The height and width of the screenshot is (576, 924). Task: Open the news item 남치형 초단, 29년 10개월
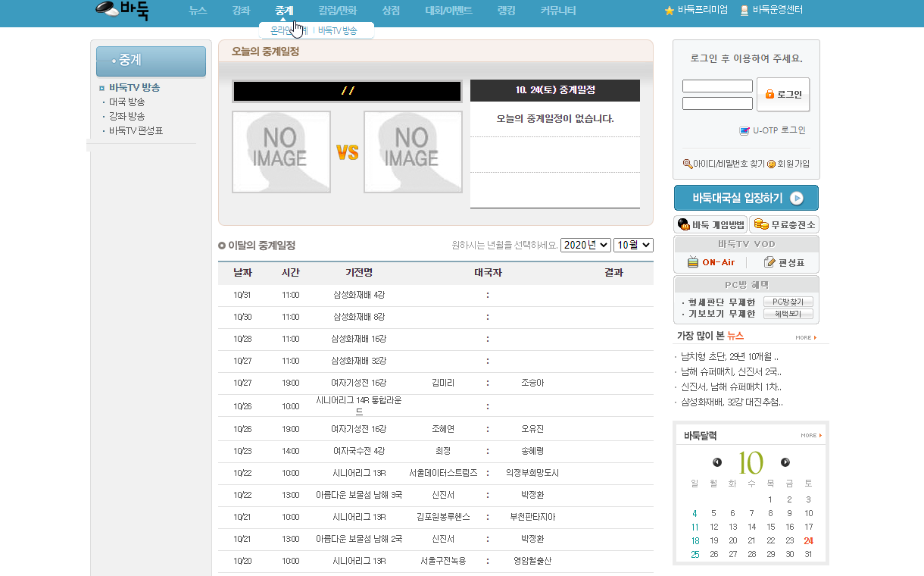click(729, 356)
